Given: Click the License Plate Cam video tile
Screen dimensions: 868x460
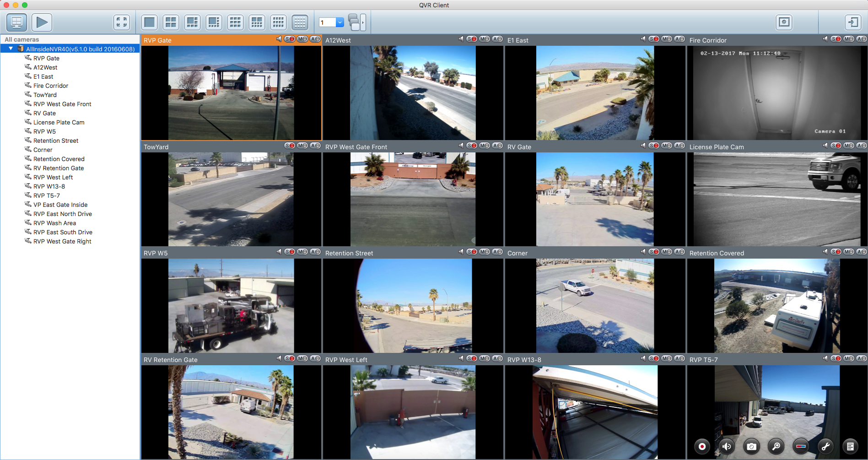Looking at the screenshot, I should coord(777,199).
